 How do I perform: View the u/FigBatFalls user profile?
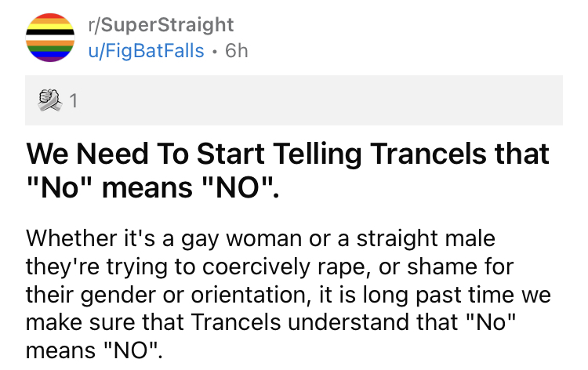point(149,51)
